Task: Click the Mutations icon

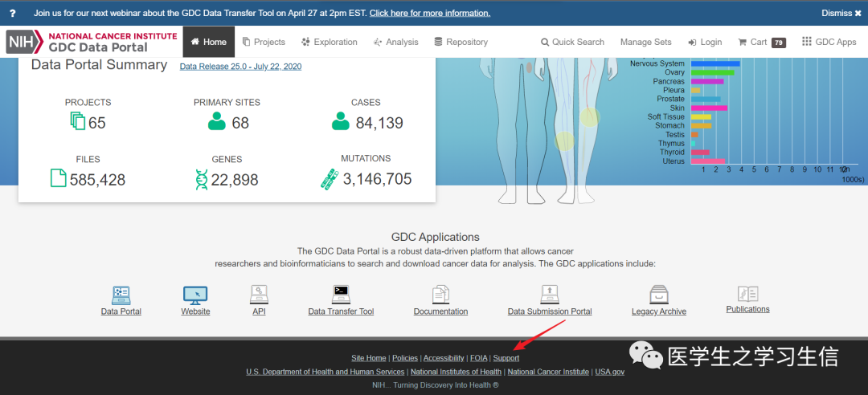Action: (330, 179)
